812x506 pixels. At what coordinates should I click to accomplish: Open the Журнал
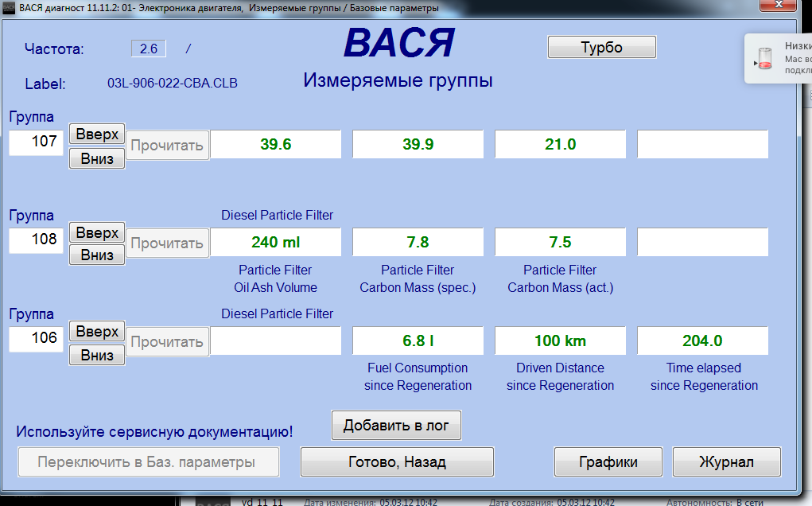(726, 462)
